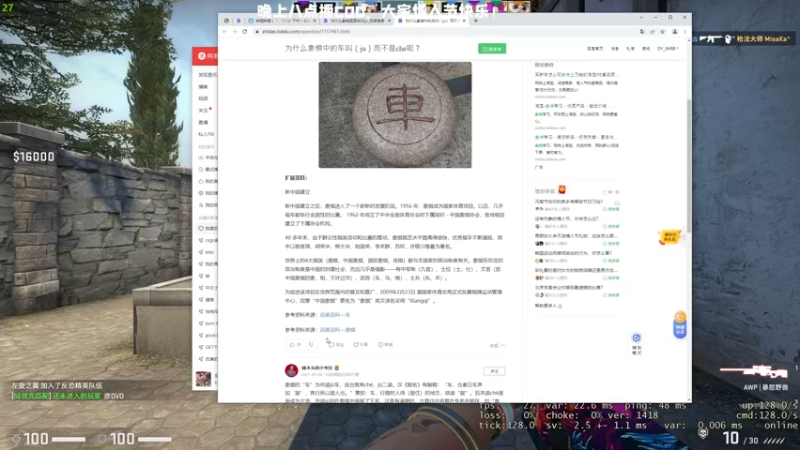This screenshot has width=800, height=450.
Task: Click the translate page icon in address bar
Action: tap(642, 32)
